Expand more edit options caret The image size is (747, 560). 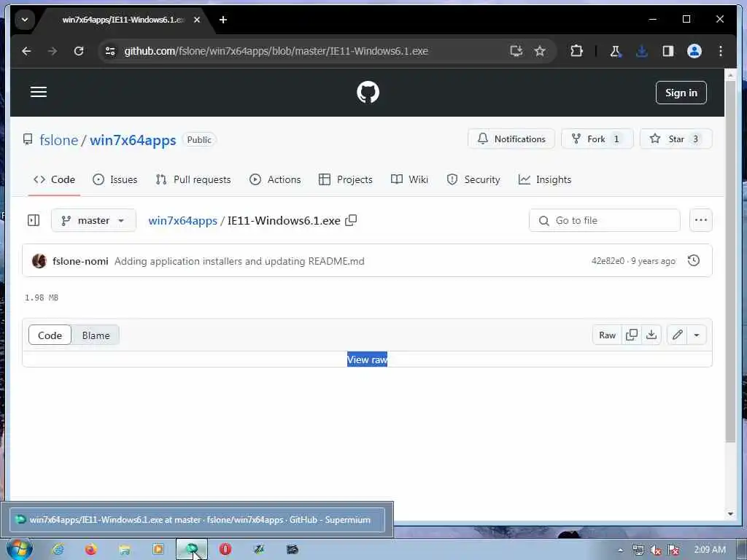[x=697, y=335]
